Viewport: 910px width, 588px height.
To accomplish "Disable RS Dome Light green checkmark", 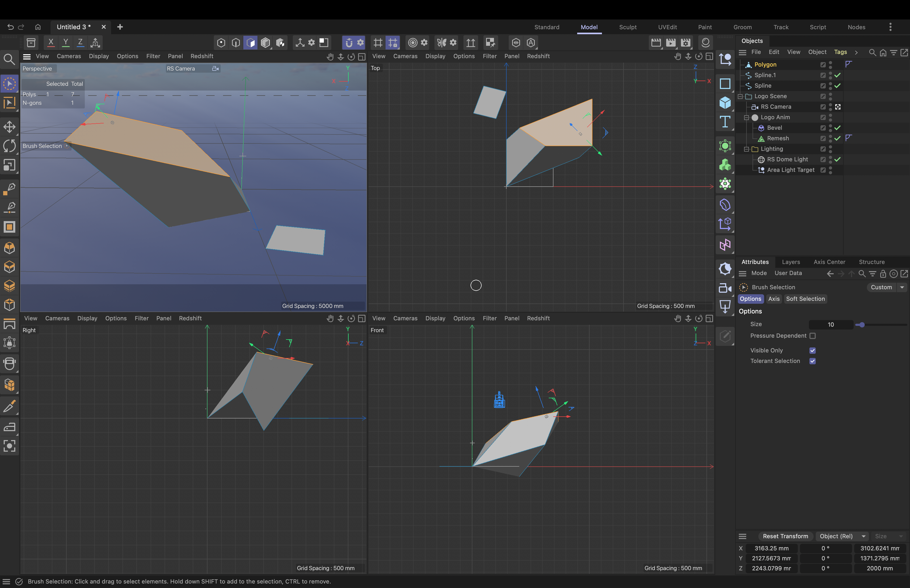I will click(837, 159).
